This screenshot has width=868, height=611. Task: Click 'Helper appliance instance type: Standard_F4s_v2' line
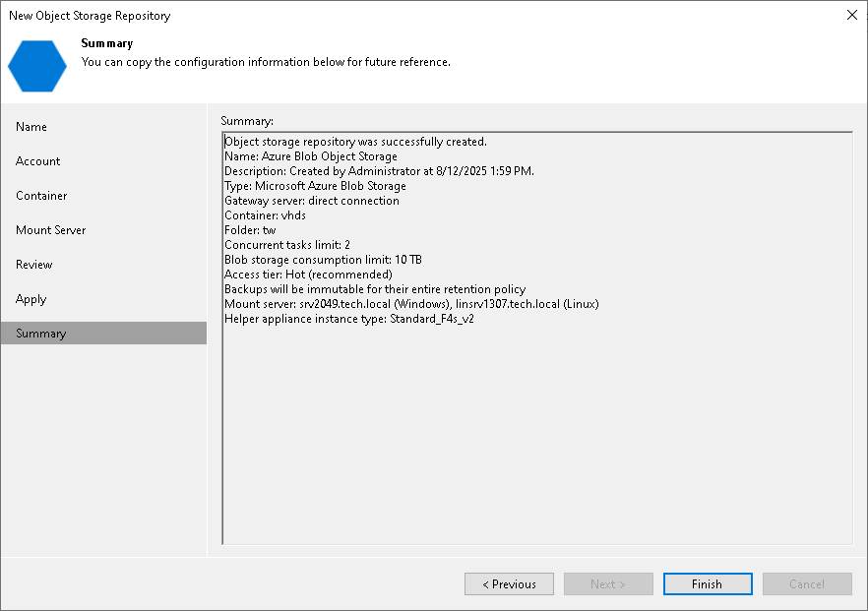(349, 319)
